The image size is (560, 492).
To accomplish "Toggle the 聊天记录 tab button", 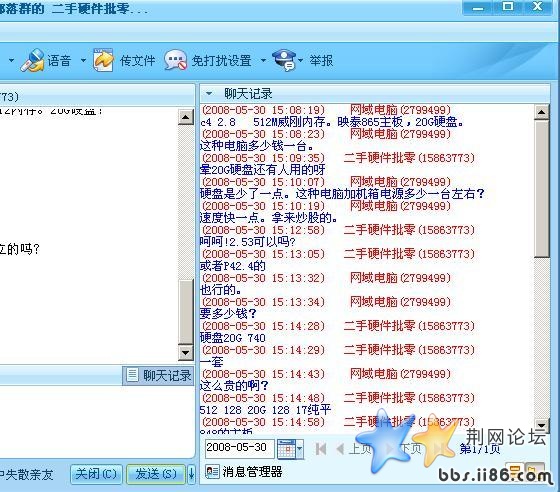I will pos(158,375).
